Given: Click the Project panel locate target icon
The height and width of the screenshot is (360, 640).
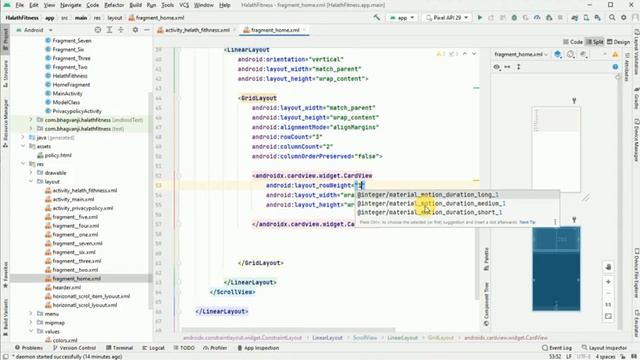Looking at the screenshot, I should (98, 30).
